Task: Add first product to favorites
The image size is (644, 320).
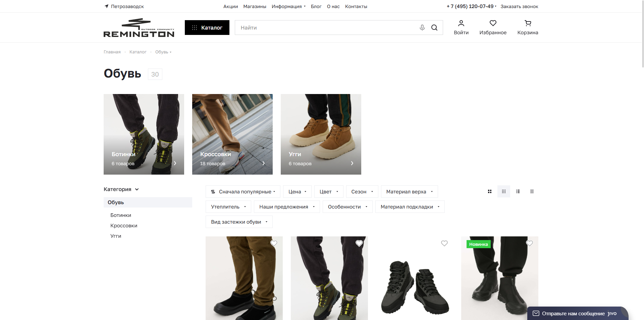Action: pos(274,243)
